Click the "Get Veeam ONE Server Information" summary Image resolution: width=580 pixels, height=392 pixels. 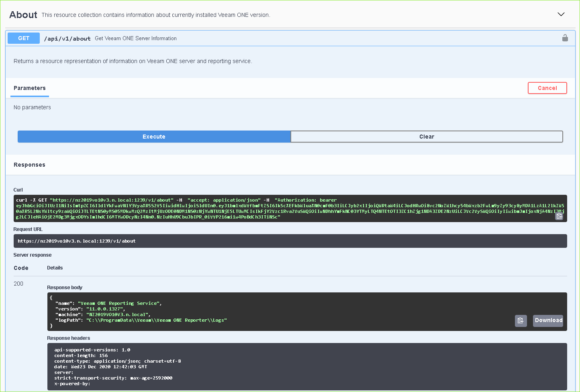136,39
